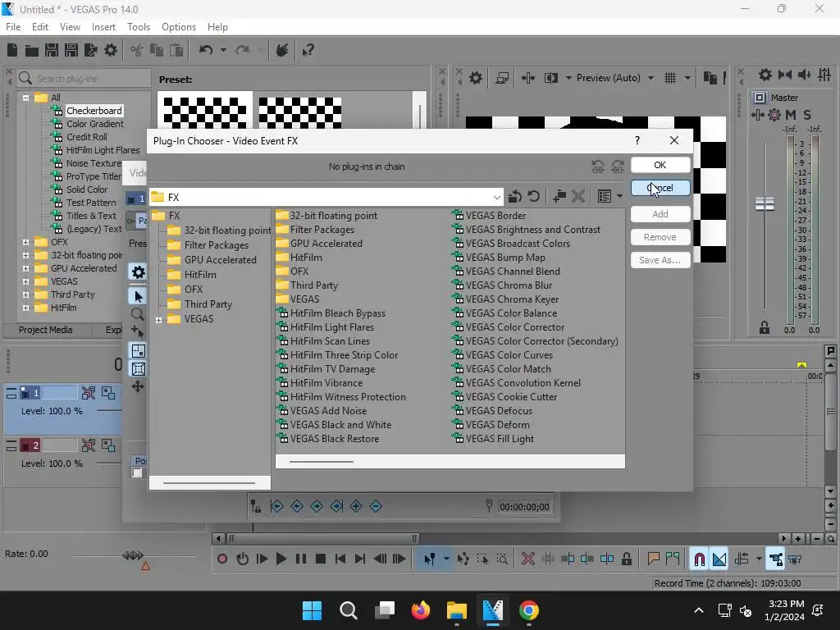Open the Undo history dropdown arrow
Screen dimensions: 840x630
click(223, 50)
